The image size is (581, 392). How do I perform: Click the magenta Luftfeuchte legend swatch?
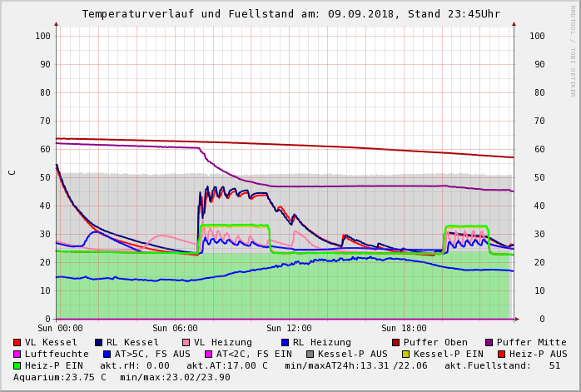17,354
